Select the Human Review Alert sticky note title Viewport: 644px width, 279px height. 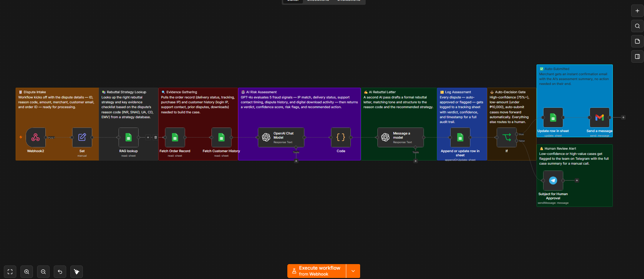[x=560, y=149]
